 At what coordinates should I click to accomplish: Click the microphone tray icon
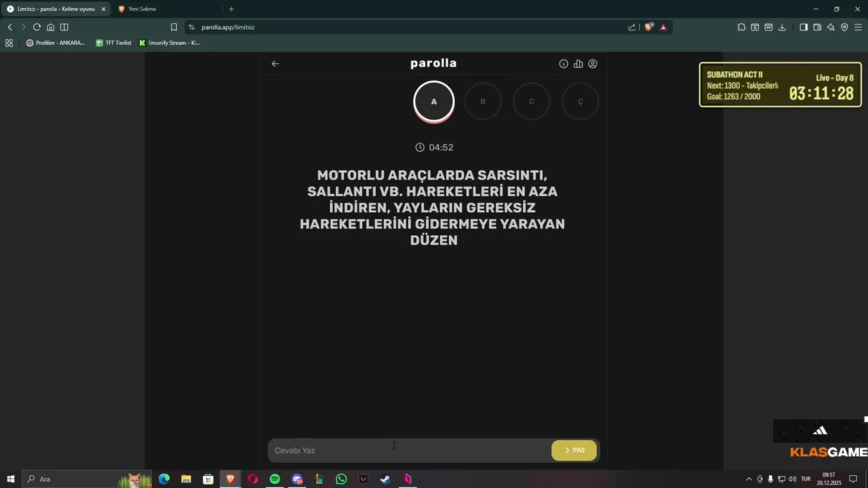(x=770, y=479)
